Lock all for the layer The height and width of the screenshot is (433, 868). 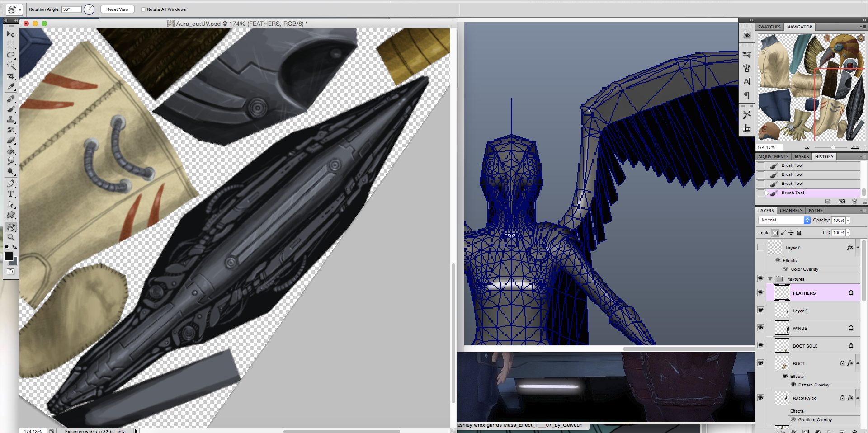click(x=799, y=233)
